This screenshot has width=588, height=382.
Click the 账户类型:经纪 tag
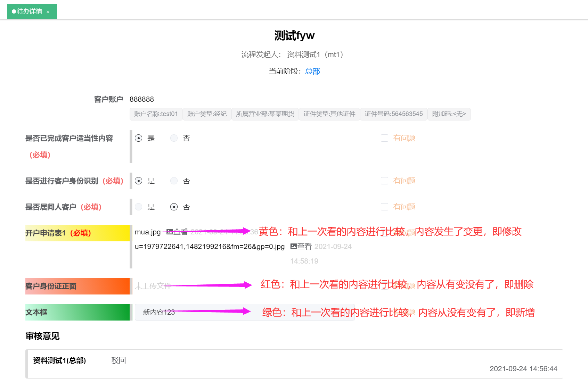[207, 114]
